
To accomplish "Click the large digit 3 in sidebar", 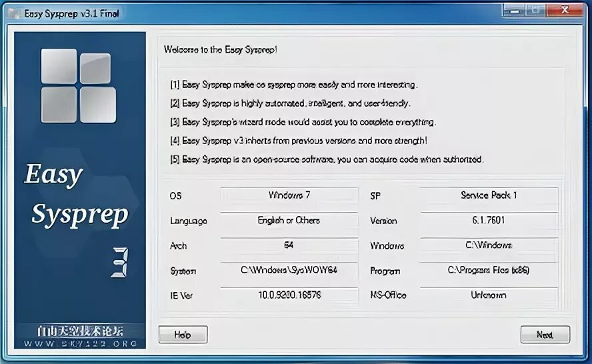I will point(120,263).
